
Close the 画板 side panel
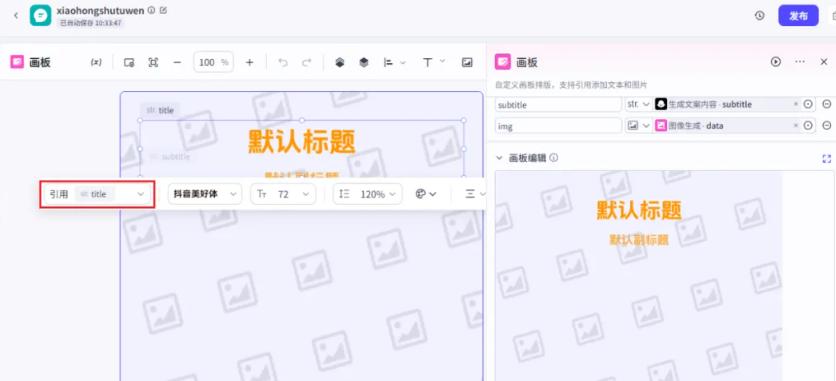point(824,62)
